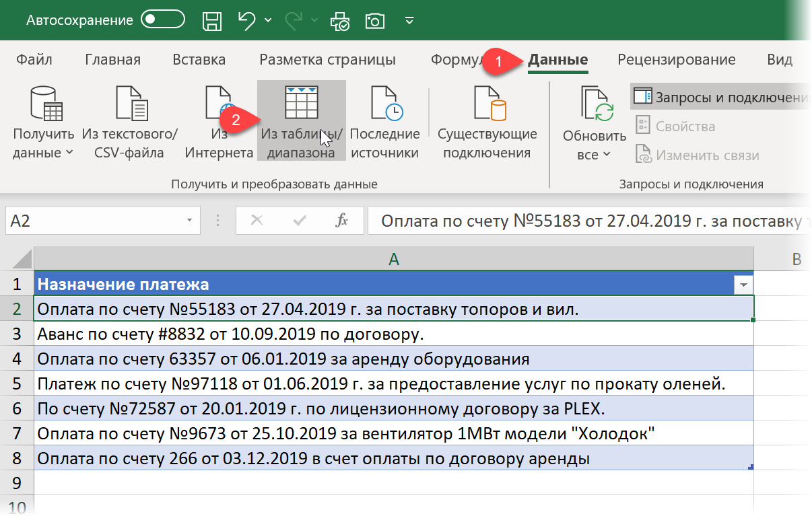Click the greyed Свойства button

[675, 126]
